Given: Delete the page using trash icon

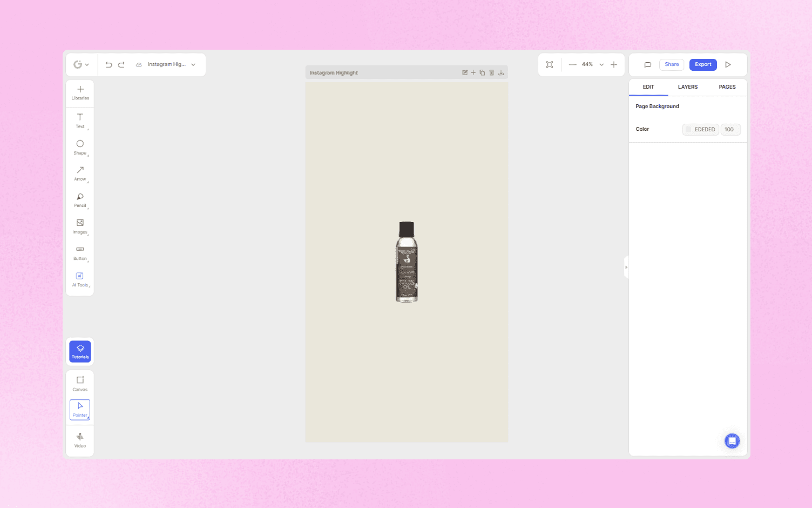Looking at the screenshot, I should 491,72.
